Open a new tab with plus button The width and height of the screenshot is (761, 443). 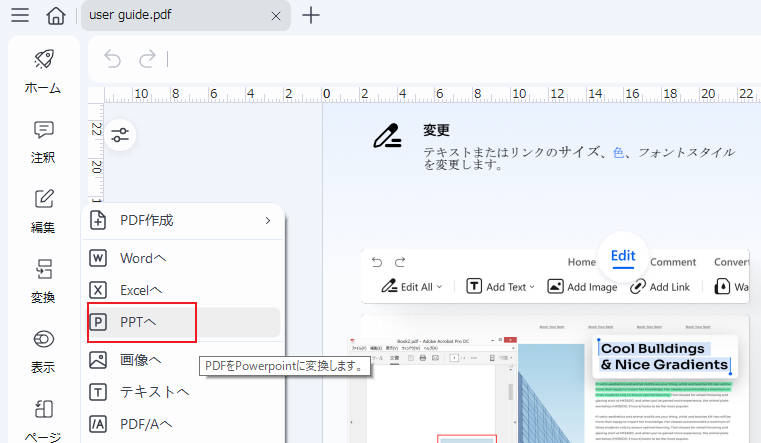311,16
